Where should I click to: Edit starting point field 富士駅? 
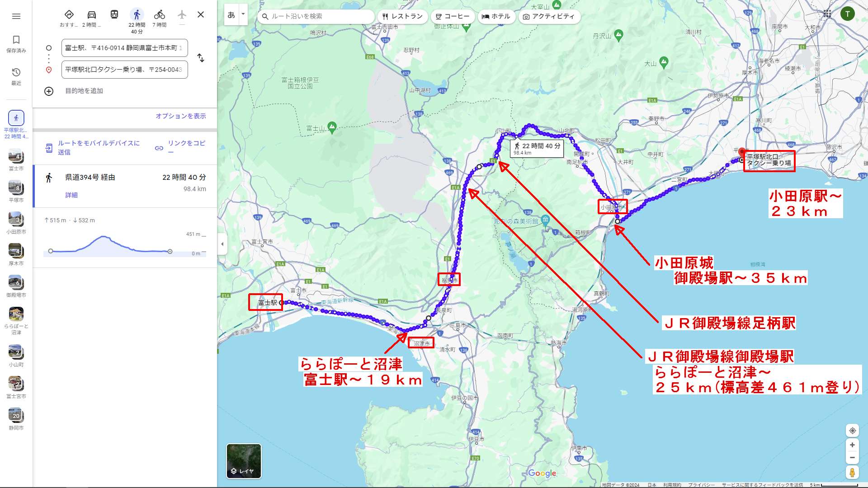[125, 48]
